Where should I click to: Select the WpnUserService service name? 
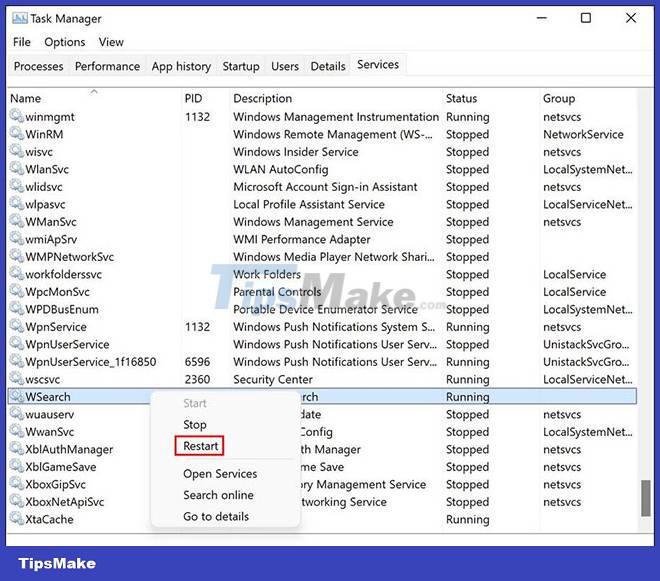coord(67,344)
